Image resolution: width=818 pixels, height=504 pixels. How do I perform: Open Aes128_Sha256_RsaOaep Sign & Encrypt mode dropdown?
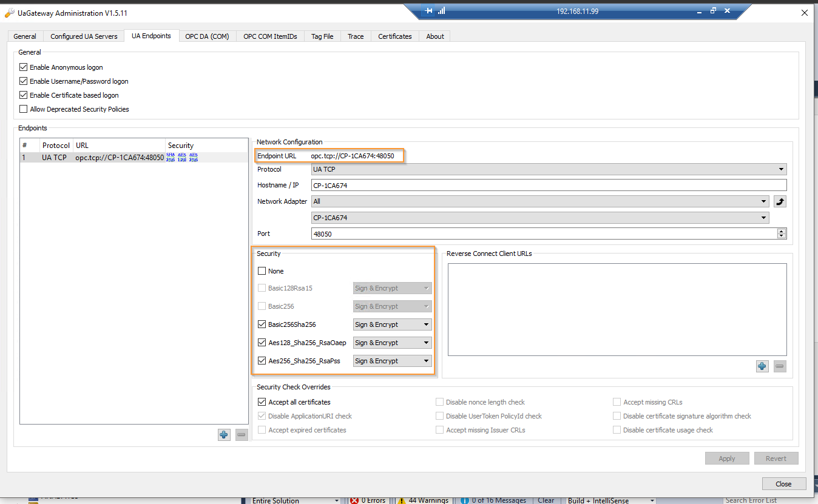(392, 343)
